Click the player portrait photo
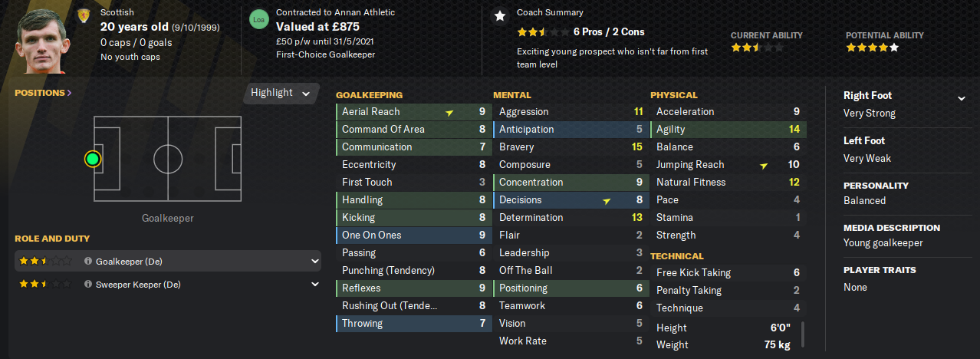Screen dimensions: 980x359 (x=40, y=38)
